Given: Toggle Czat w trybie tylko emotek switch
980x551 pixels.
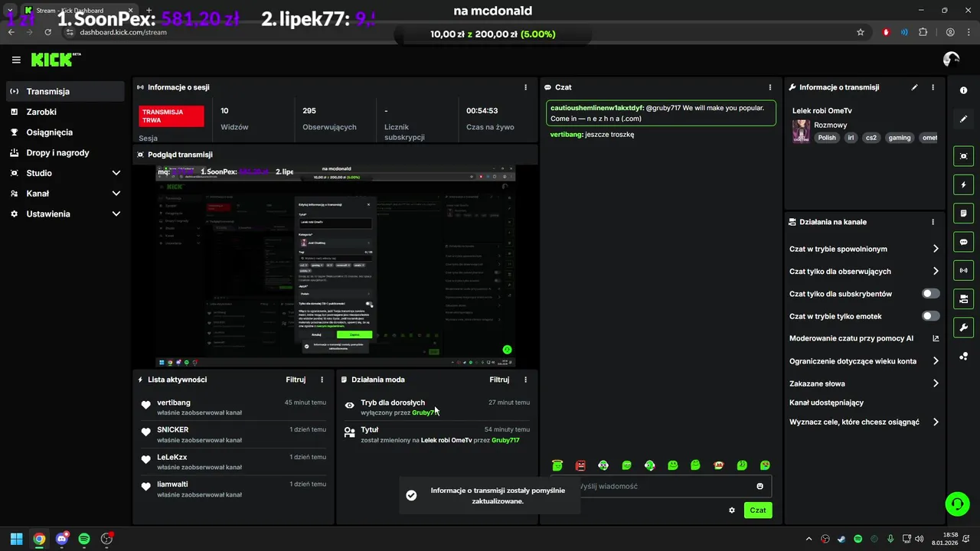Looking at the screenshot, I should (931, 316).
